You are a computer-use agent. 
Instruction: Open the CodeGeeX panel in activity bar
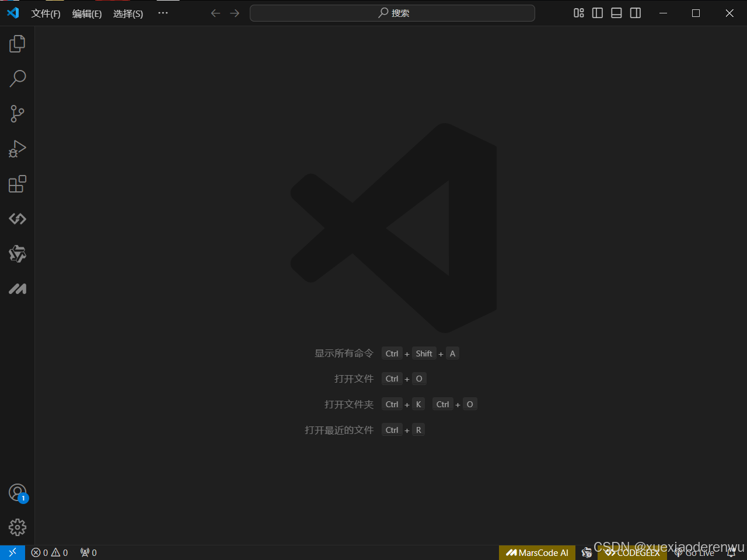(x=18, y=219)
